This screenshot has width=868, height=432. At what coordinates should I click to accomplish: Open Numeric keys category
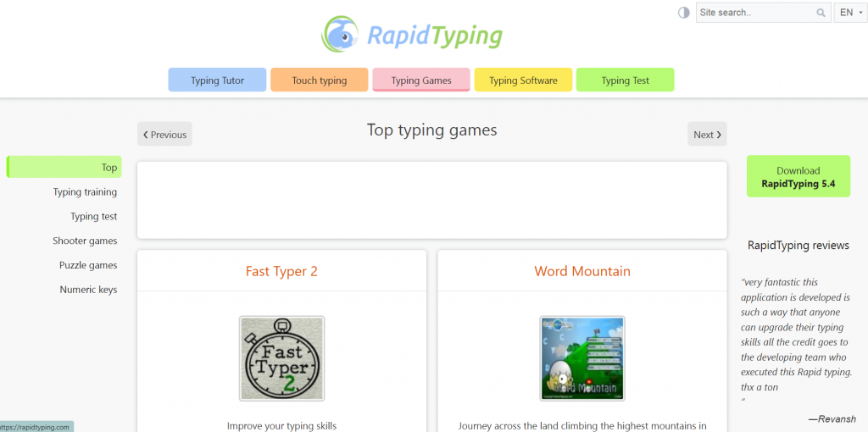[88, 290]
